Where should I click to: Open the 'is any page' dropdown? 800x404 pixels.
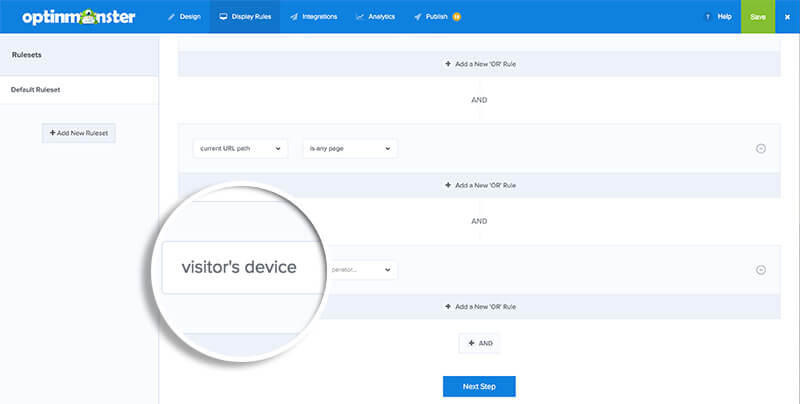(x=350, y=148)
